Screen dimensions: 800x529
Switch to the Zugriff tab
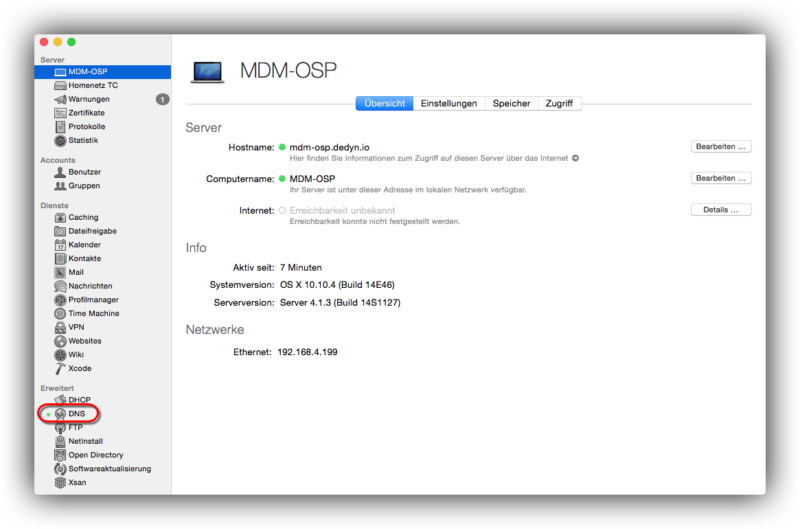click(559, 104)
